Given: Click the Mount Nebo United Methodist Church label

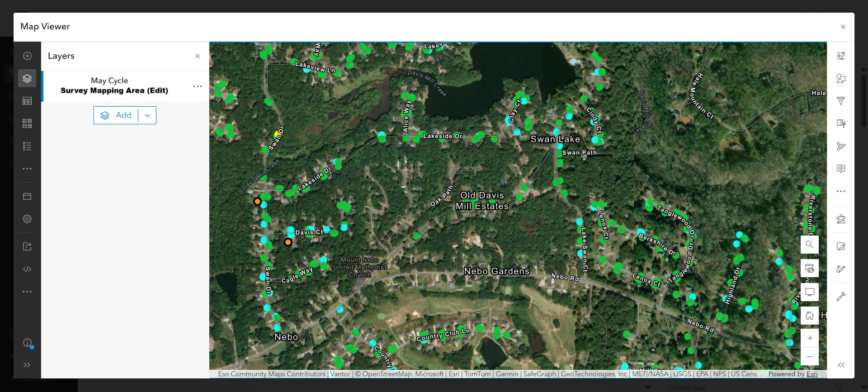Looking at the screenshot, I should [360, 267].
